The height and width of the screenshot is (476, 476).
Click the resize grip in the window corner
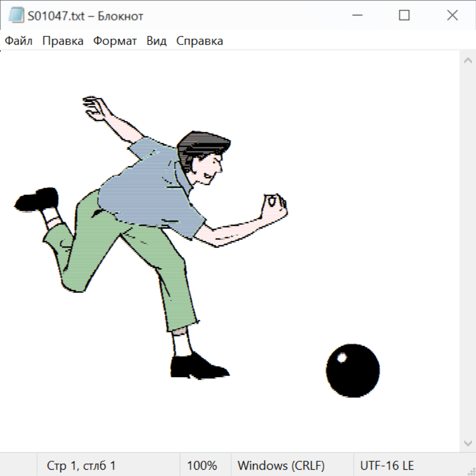[x=471, y=471]
